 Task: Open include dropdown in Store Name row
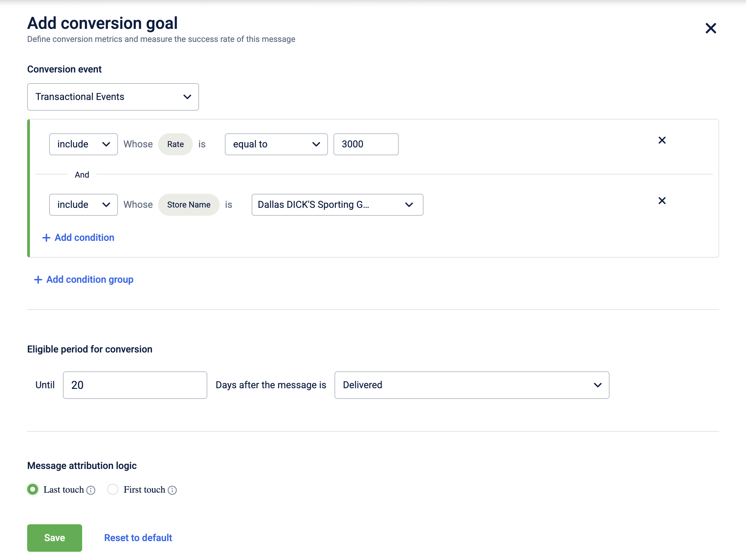coord(83,205)
